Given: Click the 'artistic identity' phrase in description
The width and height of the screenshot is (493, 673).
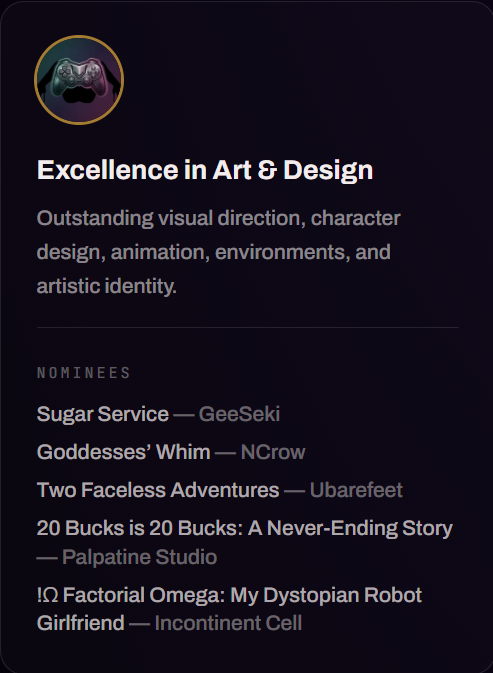Looking at the screenshot, I should coord(106,286).
